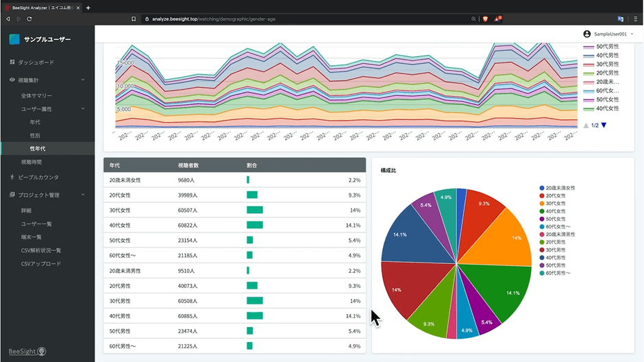This screenshot has height=362, width=644.
Task: Click the プロジェクト管理 sidebar icon
Action: pos(12,195)
